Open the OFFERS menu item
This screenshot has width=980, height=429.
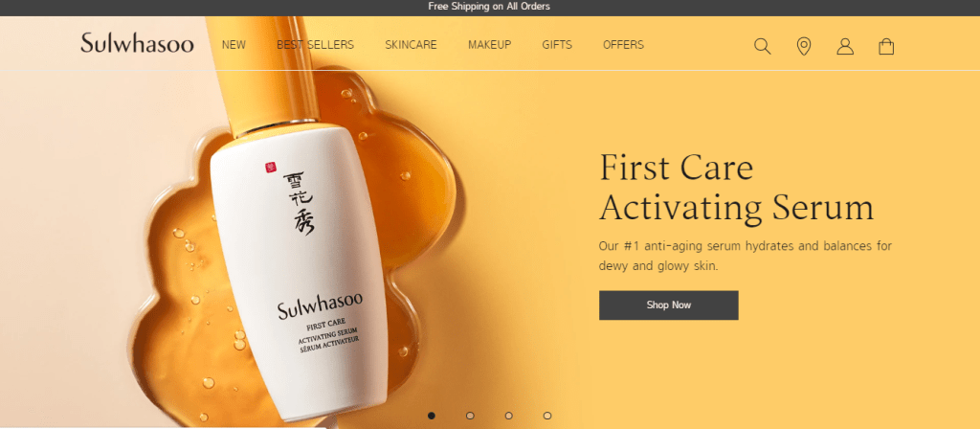623,45
